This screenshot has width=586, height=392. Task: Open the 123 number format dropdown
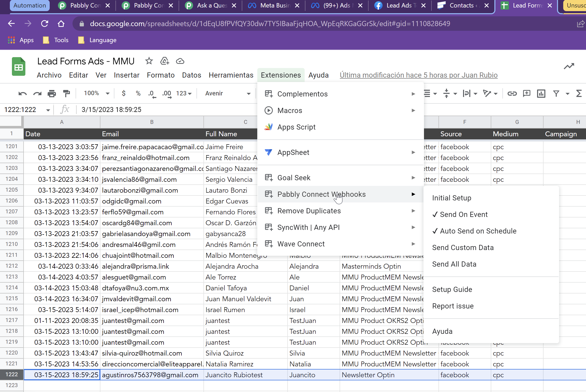click(184, 93)
